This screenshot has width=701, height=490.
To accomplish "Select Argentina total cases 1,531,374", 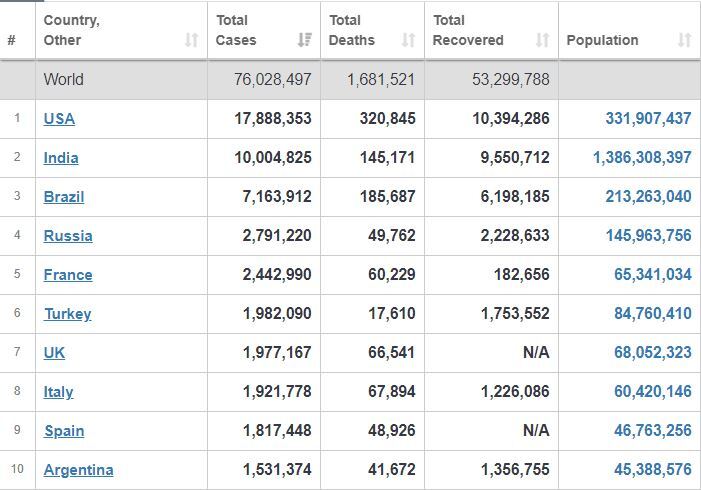I will point(277,469).
